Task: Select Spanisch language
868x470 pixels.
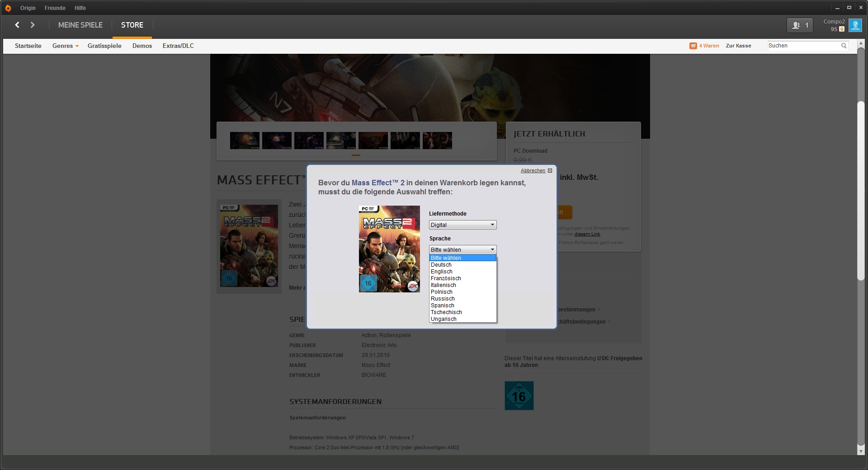Action: click(x=463, y=305)
